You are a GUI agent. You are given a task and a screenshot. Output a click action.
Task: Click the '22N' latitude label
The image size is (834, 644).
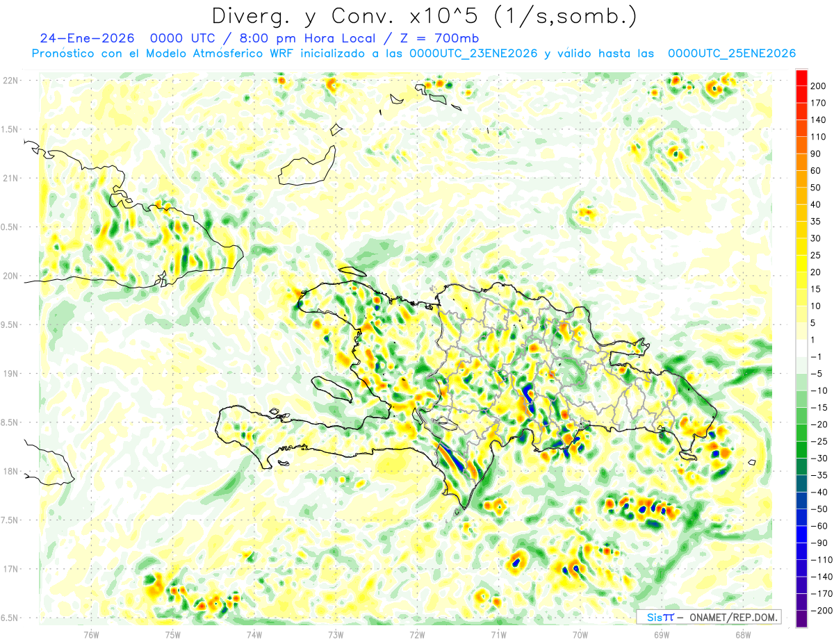[x=10, y=81]
